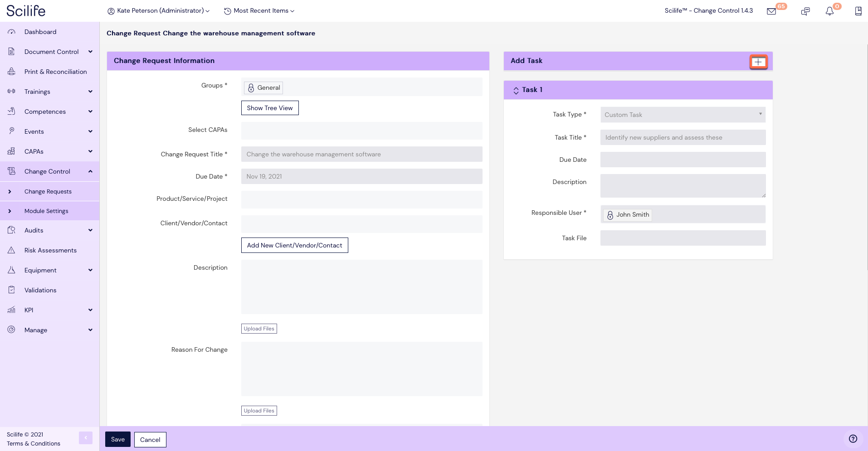Screen dimensions: 868x451
Task: Open the knowledge base book icon
Action: (x=858, y=11)
